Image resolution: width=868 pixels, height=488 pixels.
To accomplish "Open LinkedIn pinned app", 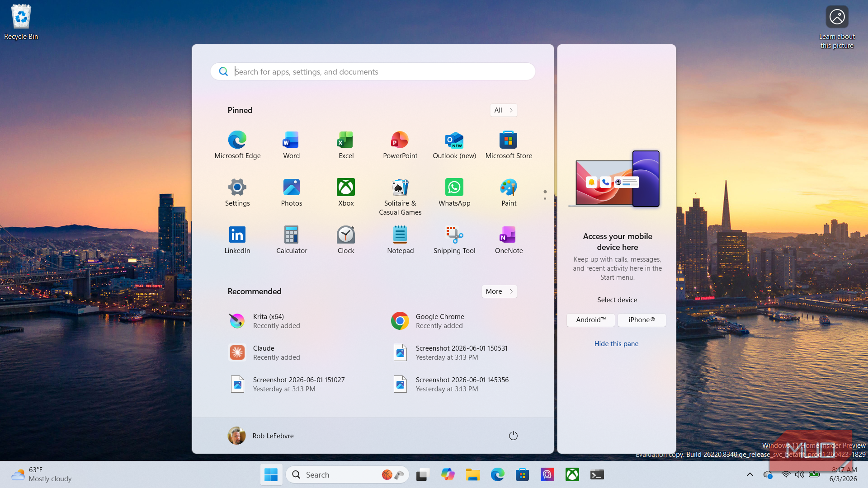I will tap(237, 240).
